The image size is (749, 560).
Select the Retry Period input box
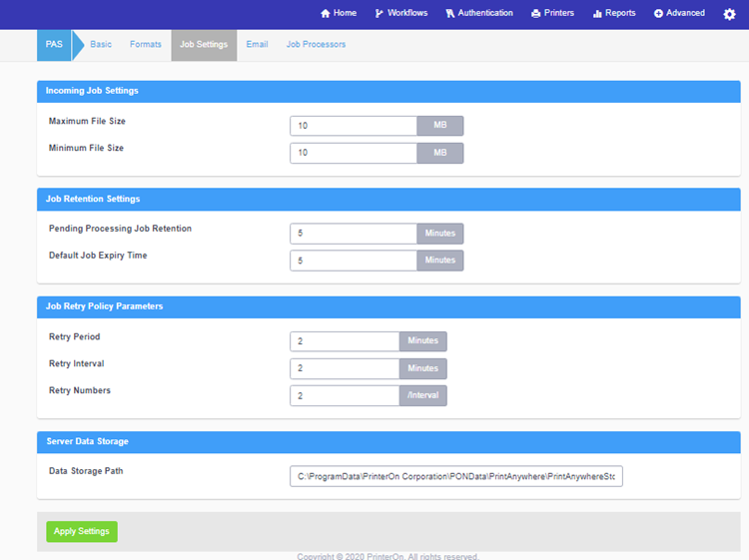(346, 341)
